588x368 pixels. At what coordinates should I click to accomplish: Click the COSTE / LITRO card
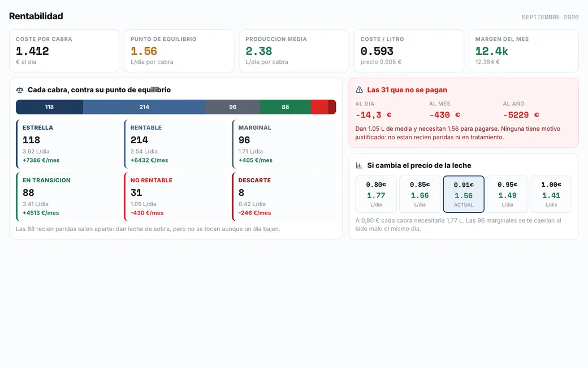(x=409, y=51)
